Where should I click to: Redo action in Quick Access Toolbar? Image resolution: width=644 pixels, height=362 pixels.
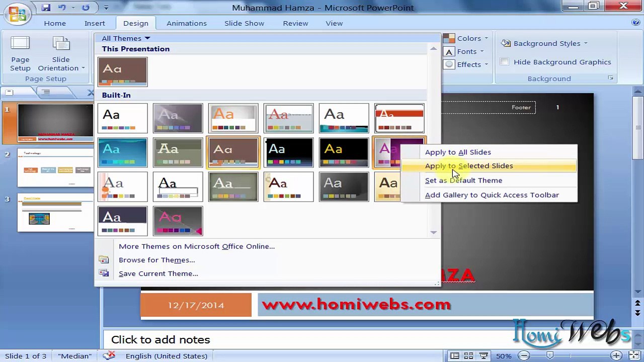click(x=86, y=8)
